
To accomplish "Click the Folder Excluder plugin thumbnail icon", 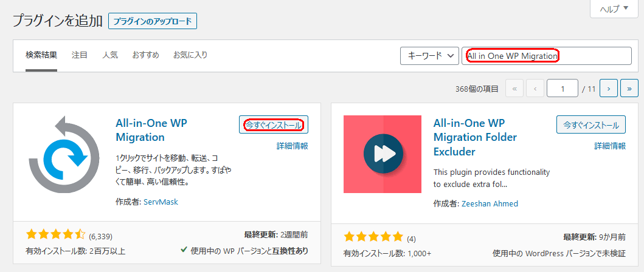I will pyautogui.click(x=382, y=154).
